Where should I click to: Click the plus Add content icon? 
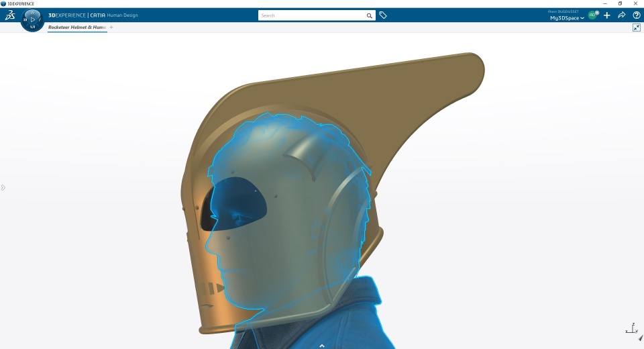[607, 15]
